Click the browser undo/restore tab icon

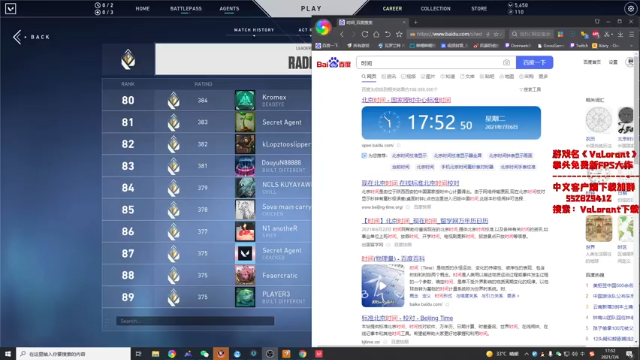pos(387,34)
